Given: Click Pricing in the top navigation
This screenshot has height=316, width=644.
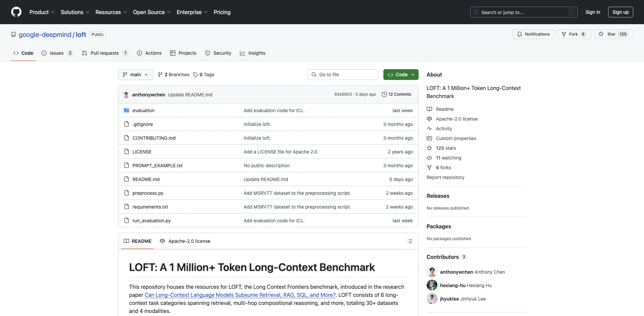Looking at the screenshot, I should (x=222, y=12).
